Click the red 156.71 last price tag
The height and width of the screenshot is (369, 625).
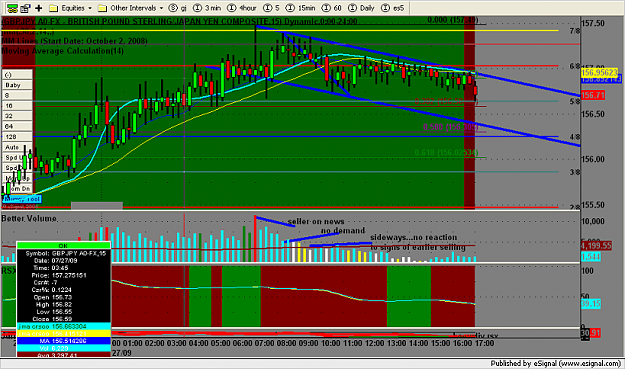pyautogui.click(x=593, y=95)
